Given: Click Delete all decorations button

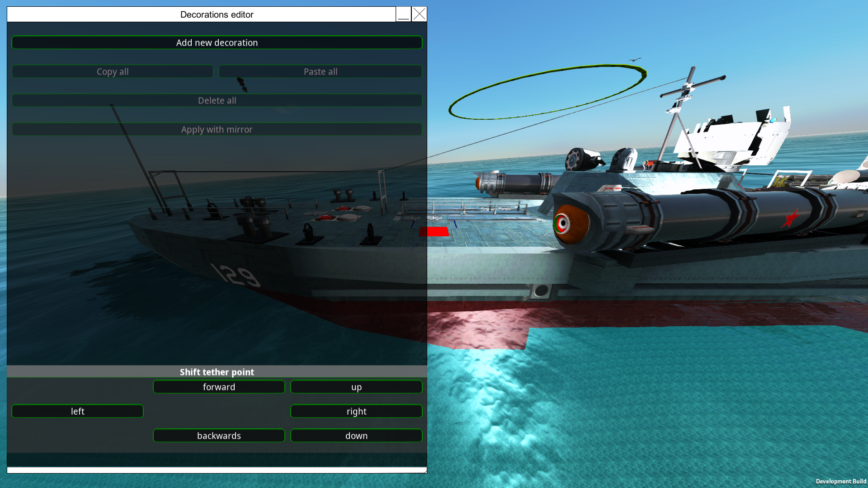Looking at the screenshot, I should (217, 100).
